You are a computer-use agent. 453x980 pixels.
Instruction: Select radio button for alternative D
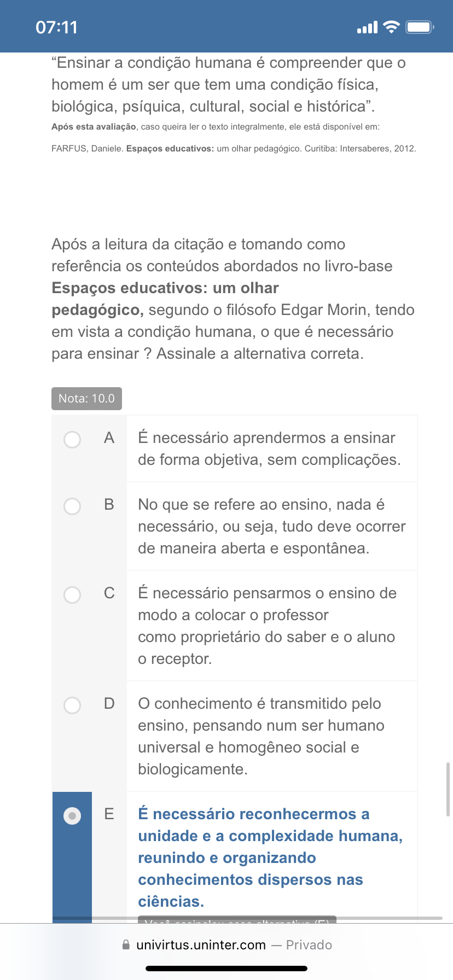[72, 705]
